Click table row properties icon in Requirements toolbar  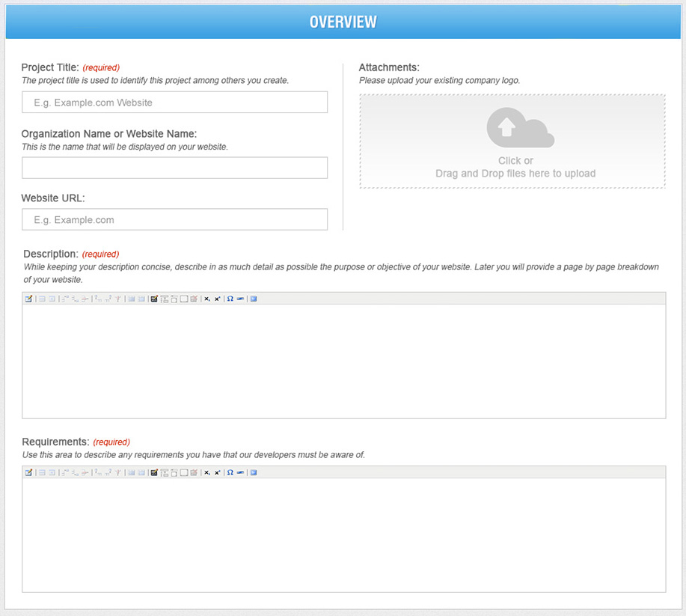pyautogui.click(x=42, y=472)
